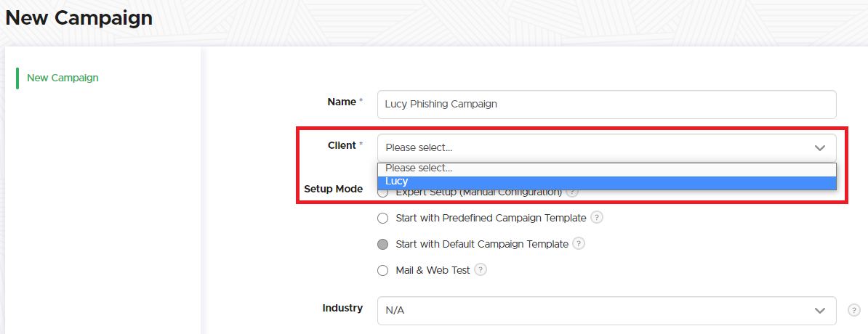Click into the campaign Name text box
868x334 pixels.
coord(606,104)
